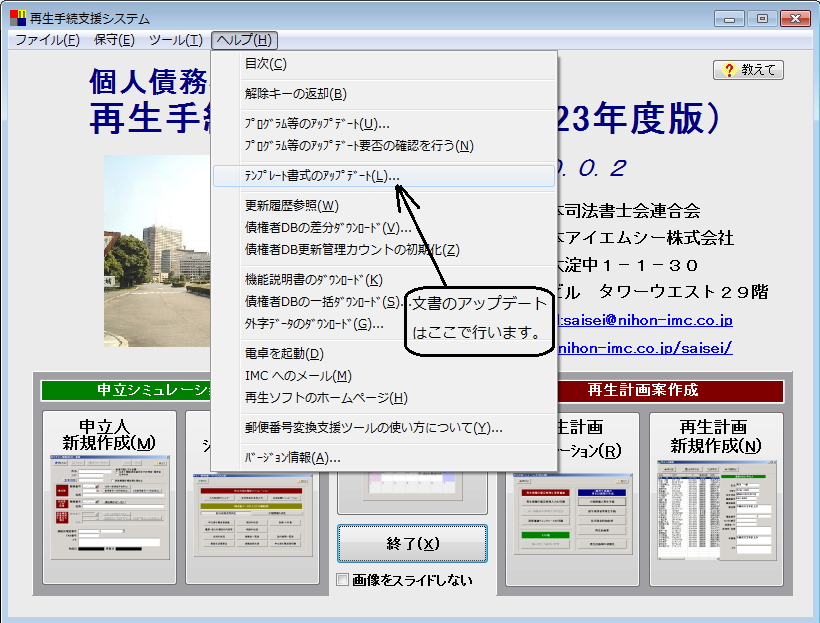This screenshot has height=623, width=820.
Task: Select テンプレート書式のアップデート(L) menu item
Action: 321,176
